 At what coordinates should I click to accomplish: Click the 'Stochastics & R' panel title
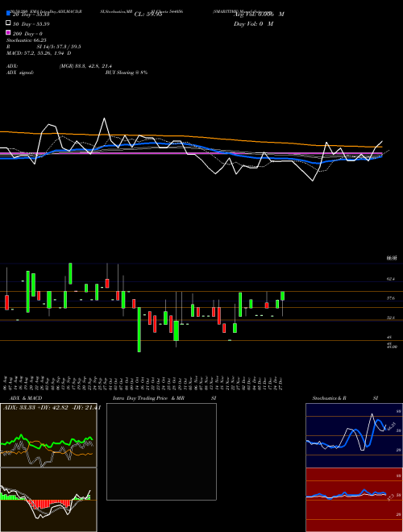click(x=330, y=398)
